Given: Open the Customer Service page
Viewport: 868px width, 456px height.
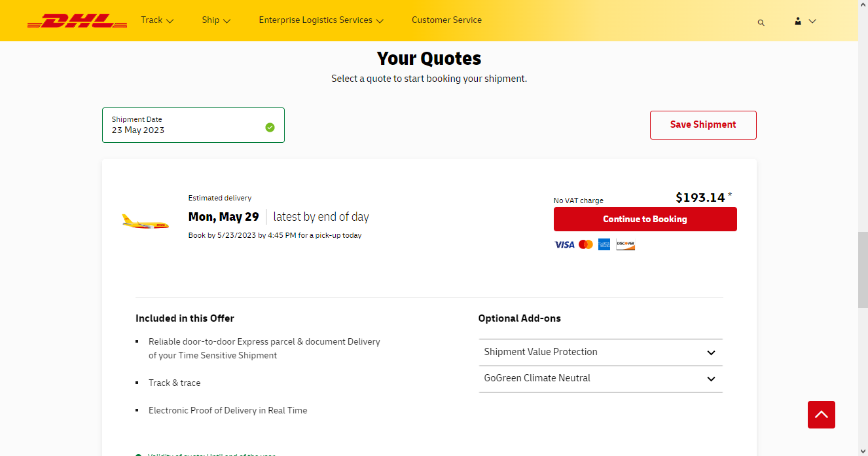Looking at the screenshot, I should pyautogui.click(x=446, y=20).
